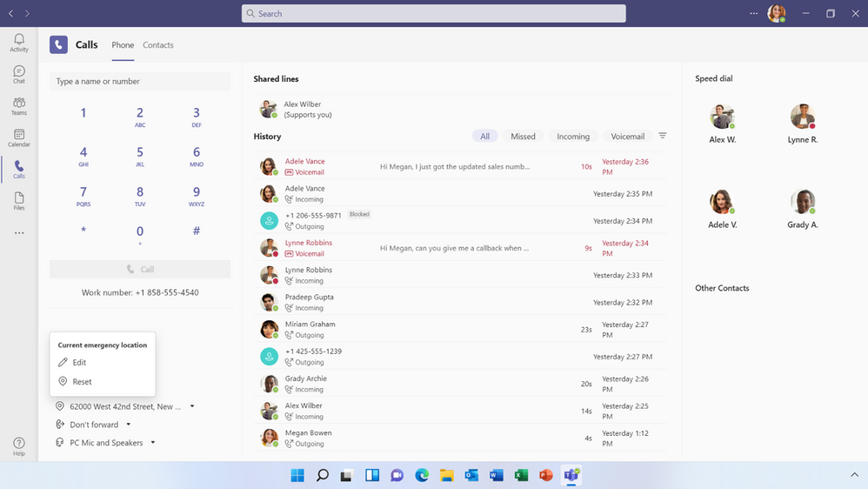Switch to the Contacts tab
The width and height of the screenshot is (868, 489).
click(x=157, y=45)
